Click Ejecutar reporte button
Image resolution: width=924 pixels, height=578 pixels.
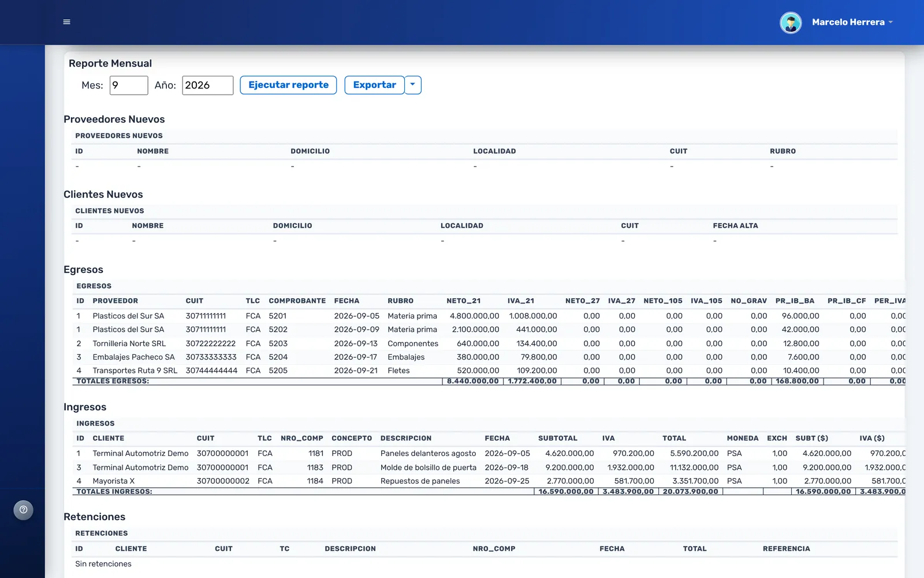coord(288,85)
